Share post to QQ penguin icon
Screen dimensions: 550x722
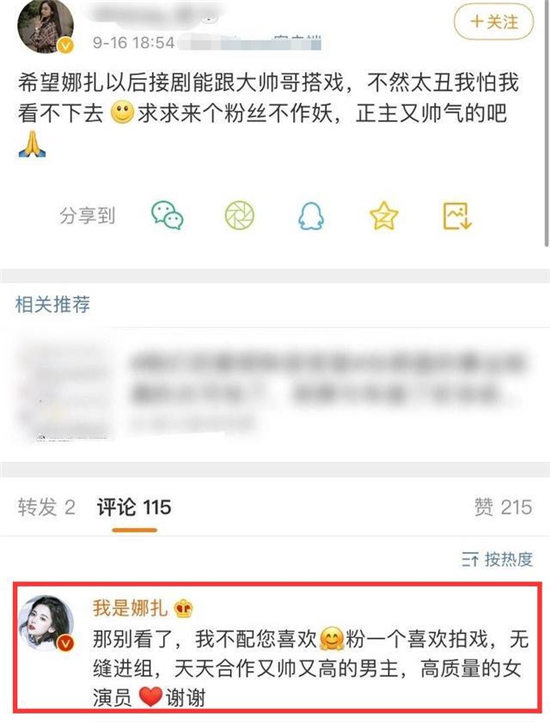click(311, 215)
